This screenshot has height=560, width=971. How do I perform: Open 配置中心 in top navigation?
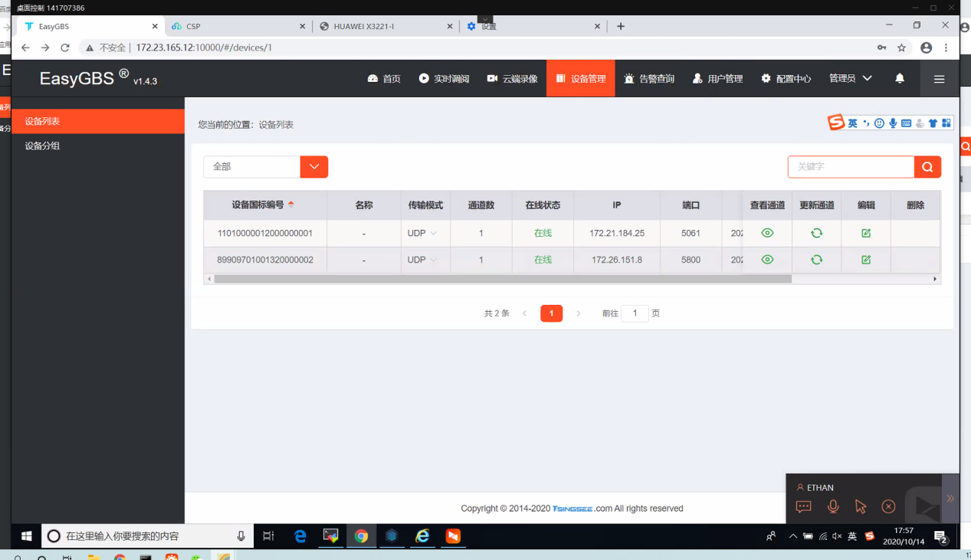786,78
